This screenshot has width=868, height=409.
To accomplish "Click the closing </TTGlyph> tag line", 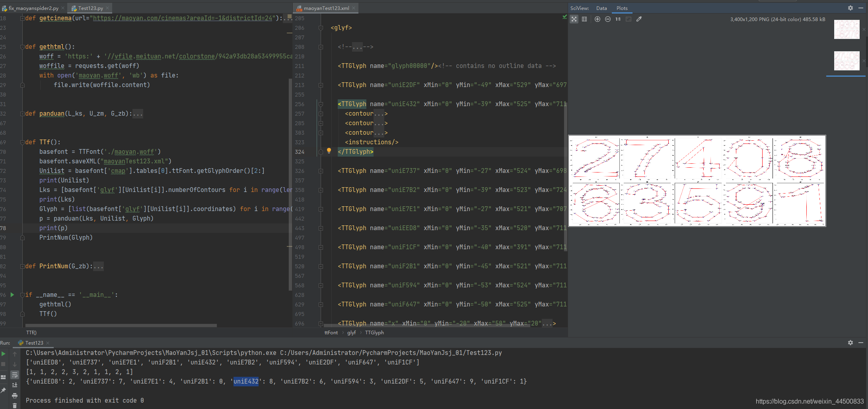I will 356,152.
